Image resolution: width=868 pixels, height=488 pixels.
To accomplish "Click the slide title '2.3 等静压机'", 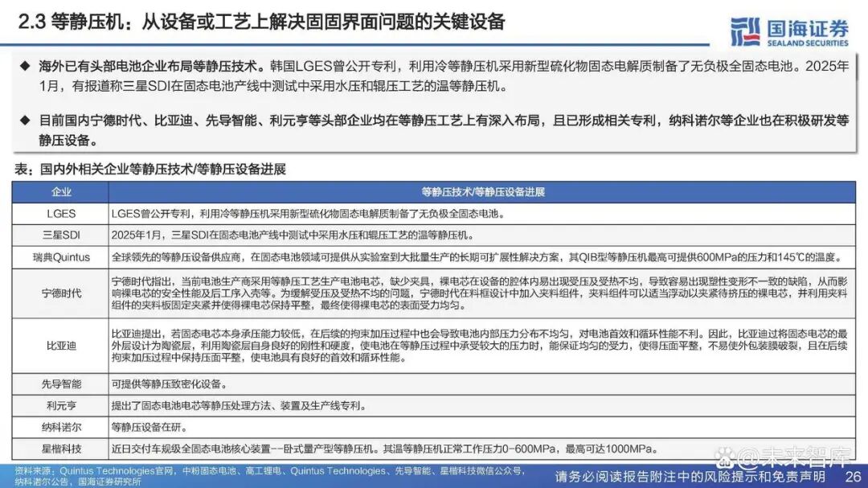I will [x=261, y=23].
